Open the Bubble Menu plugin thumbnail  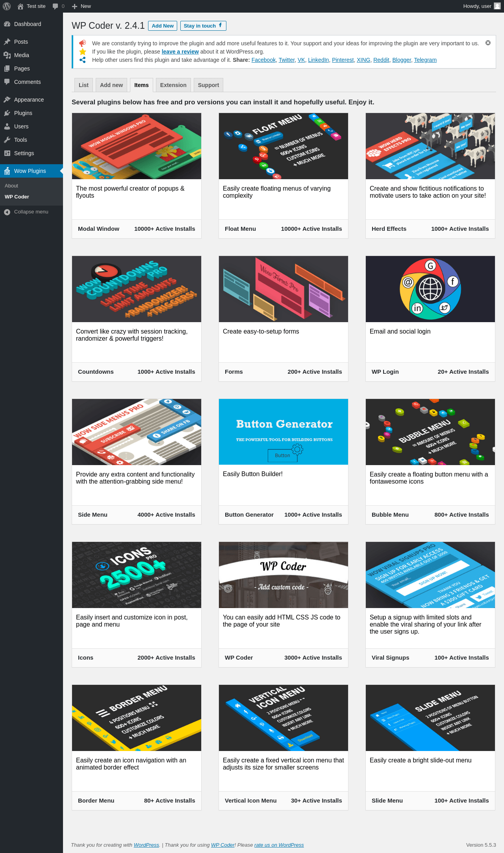pyautogui.click(x=430, y=432)
